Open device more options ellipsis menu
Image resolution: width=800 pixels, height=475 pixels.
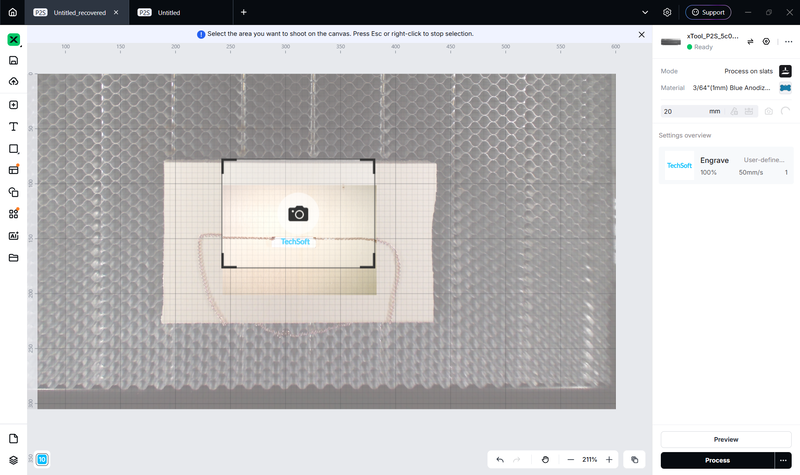[788, 42]
